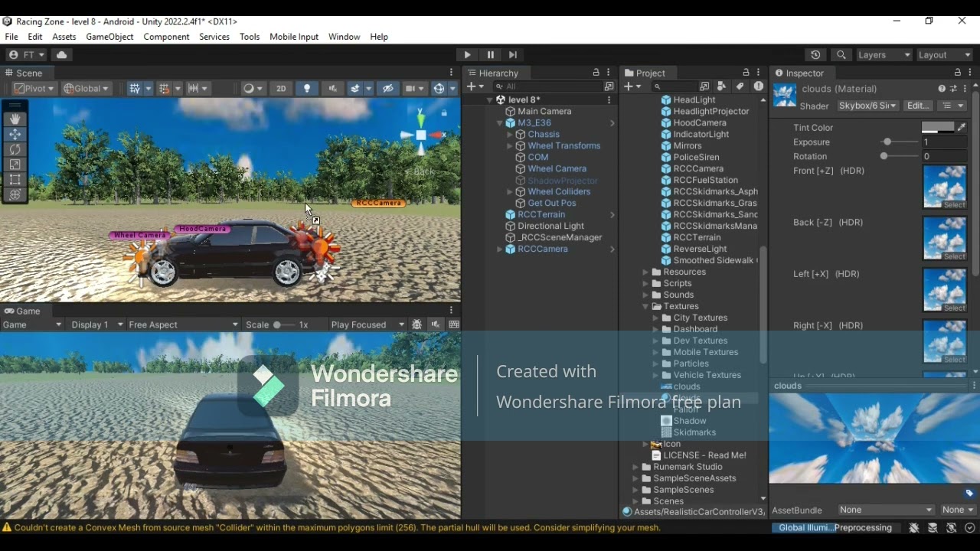
Task: Toggle Scene effects skybox button
Action: pyautogui.click(x=355, y=89)
